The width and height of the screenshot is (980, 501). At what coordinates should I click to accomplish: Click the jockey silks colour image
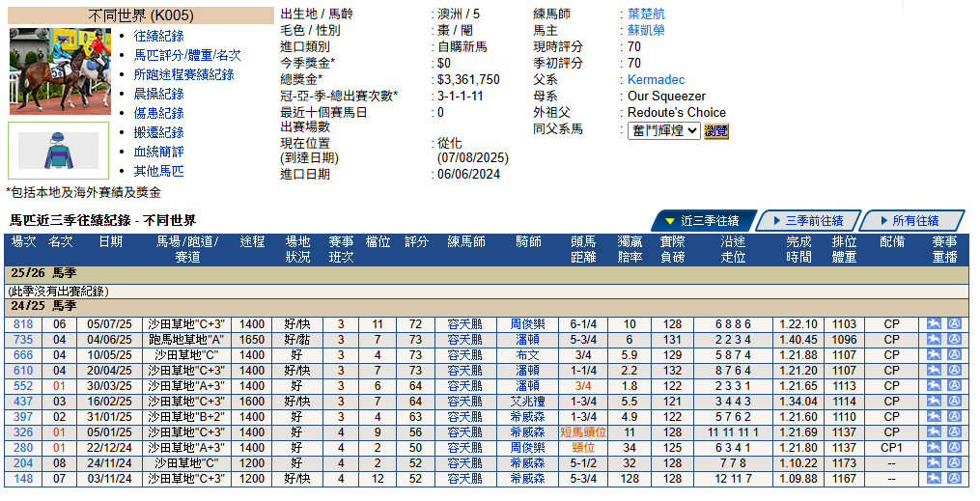click(58, 151)
